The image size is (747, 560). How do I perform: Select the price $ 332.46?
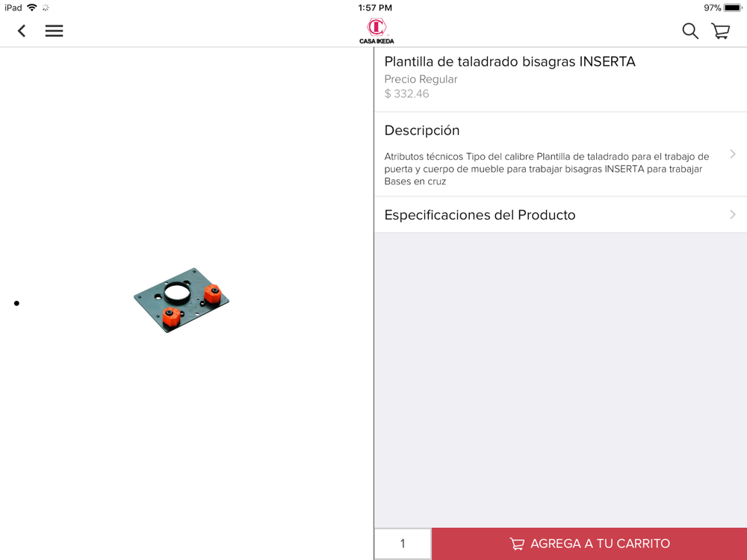pyautogui.click(x=406, y=94)
